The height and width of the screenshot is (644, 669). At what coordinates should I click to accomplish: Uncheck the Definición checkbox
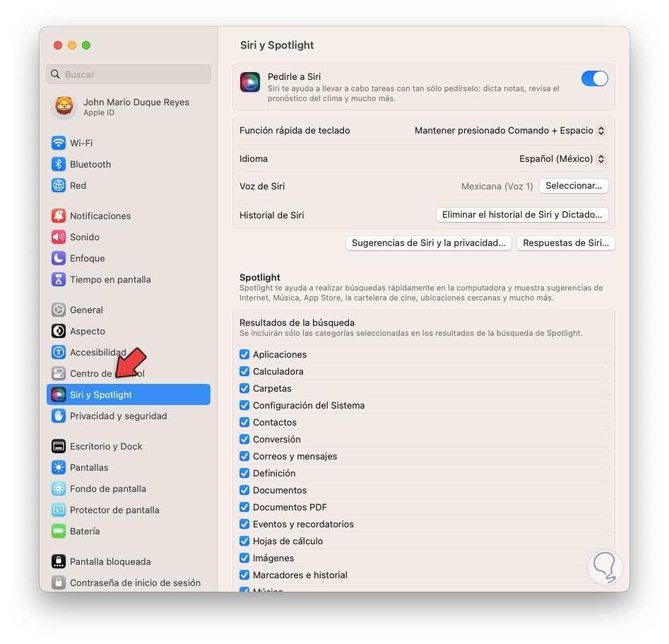(244, 473)
